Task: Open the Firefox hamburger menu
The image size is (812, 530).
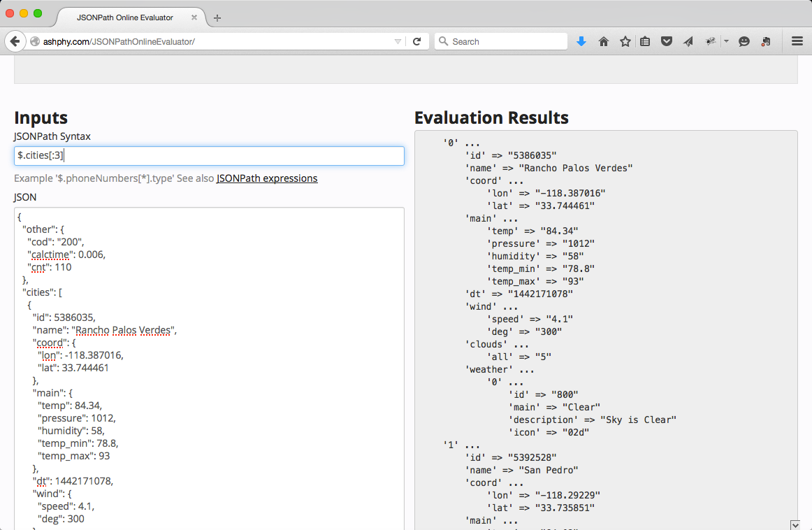Action: [x=797, y=41]
